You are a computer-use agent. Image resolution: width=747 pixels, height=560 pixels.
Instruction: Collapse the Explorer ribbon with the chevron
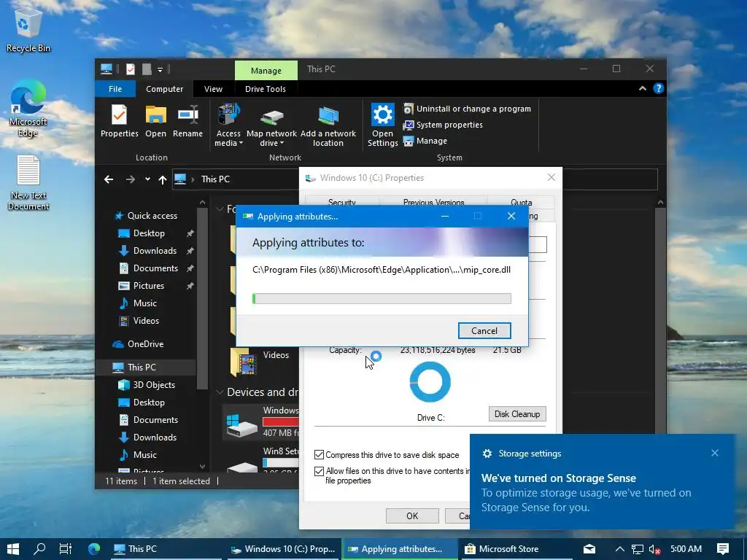pos(643,88)
